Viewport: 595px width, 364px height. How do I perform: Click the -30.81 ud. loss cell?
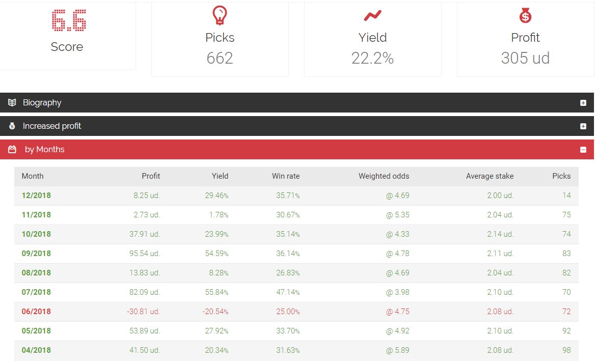pos(144,312)
